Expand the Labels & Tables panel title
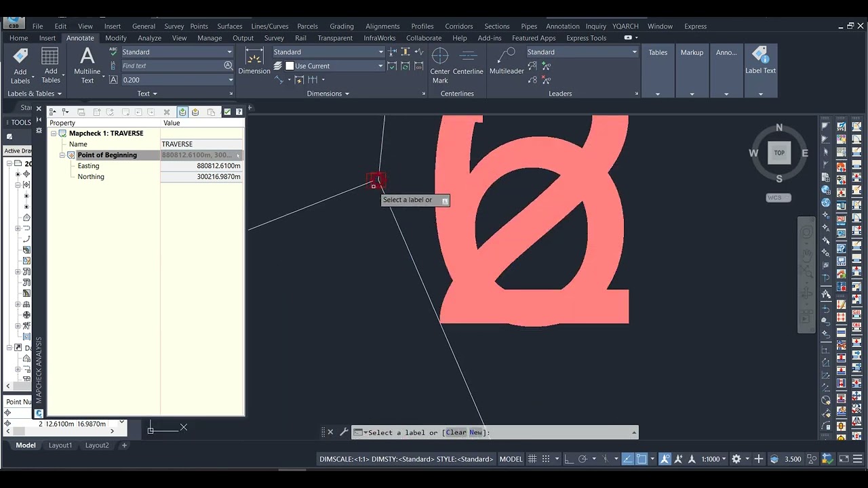The width and height of the screenshot is (868, 488). pyautogui.click(x=35, y=94)
